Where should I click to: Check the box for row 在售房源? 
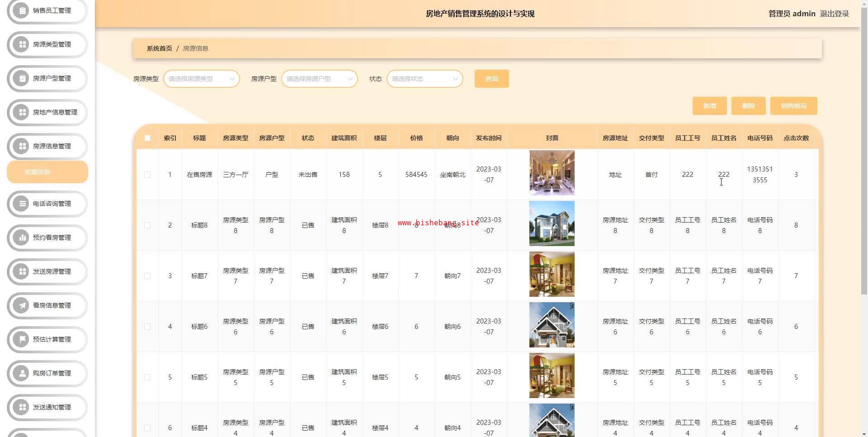[147, 175]
